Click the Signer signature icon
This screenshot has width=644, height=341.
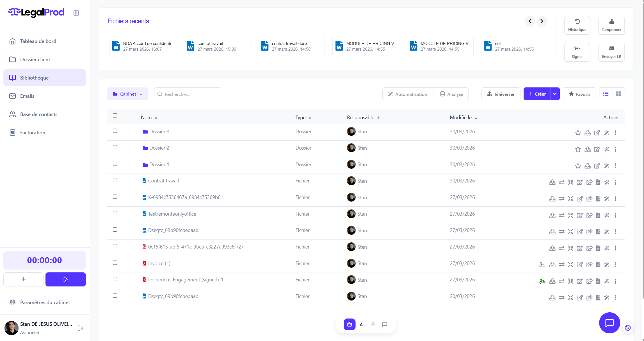tap(577, 52)
